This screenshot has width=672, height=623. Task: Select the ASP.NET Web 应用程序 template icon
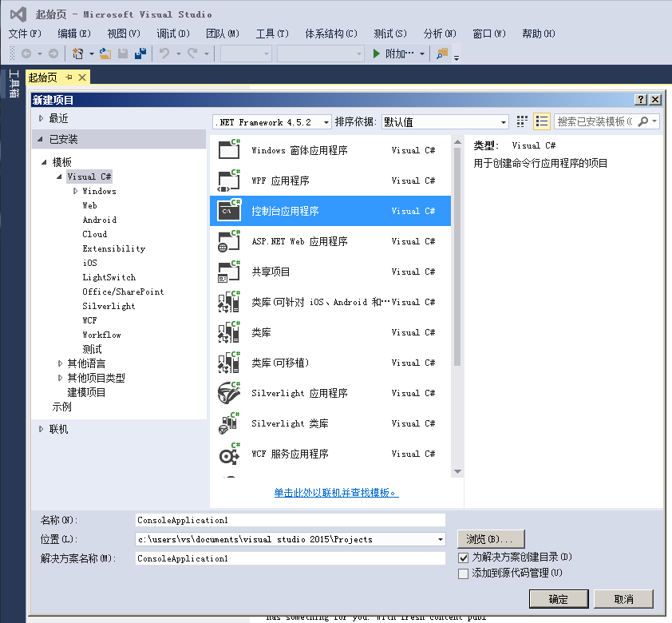coord(229,241)
